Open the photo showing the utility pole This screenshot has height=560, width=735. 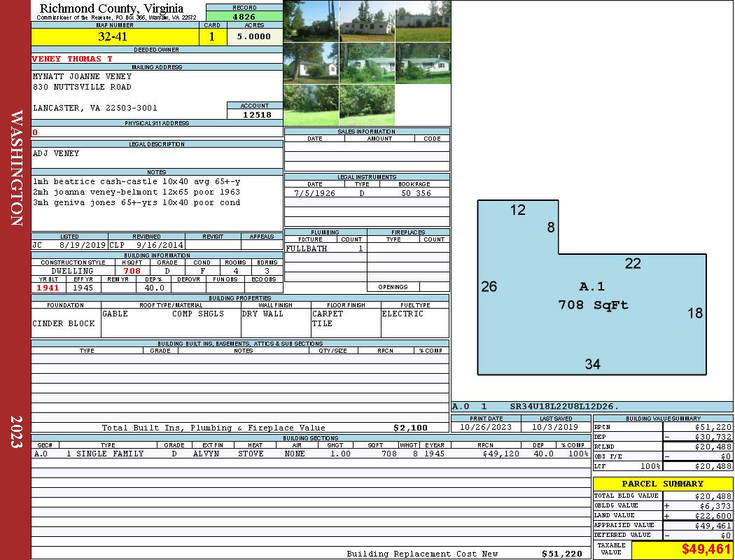click(x=311, y=21)
